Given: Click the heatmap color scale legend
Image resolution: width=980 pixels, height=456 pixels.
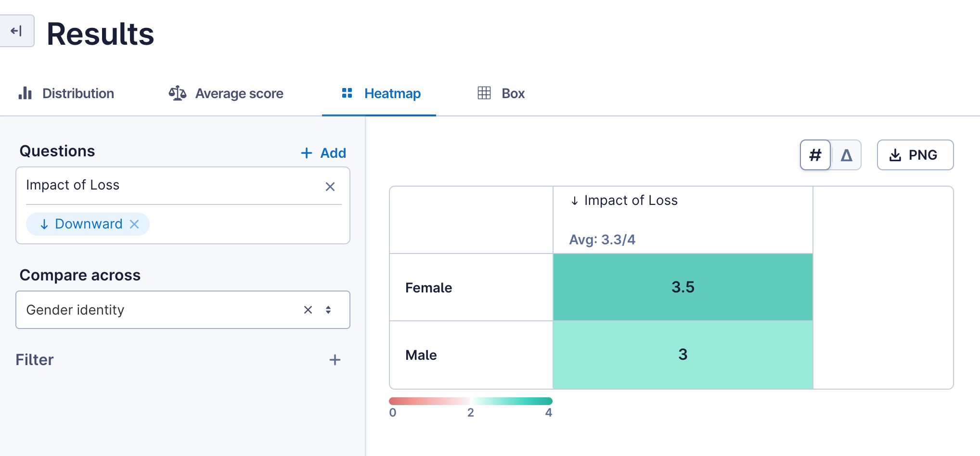Looking at the screenshot, I should 470,401.
